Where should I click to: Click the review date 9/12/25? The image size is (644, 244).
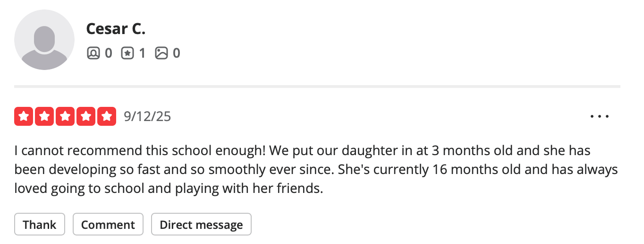(147, 116)
